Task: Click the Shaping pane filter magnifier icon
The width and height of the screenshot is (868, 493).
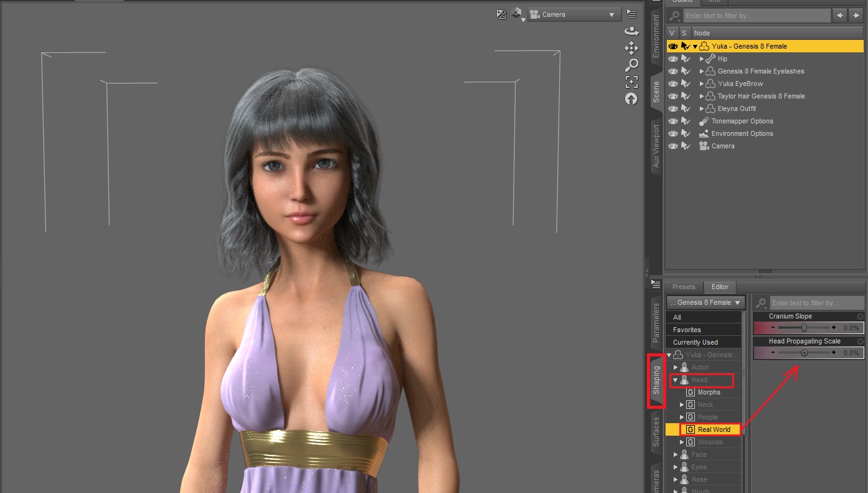Action: tap(761, 303)
